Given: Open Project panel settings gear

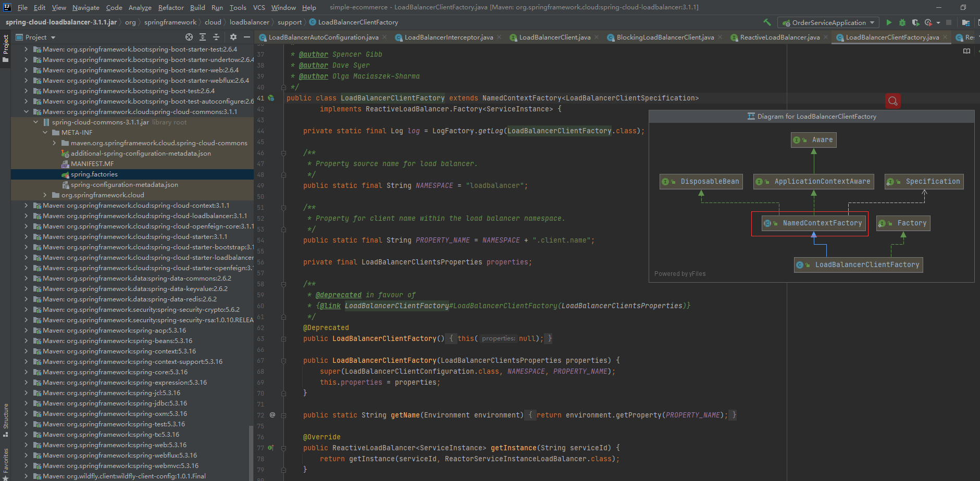Looking at the screenshot, I should click(233, 37).
